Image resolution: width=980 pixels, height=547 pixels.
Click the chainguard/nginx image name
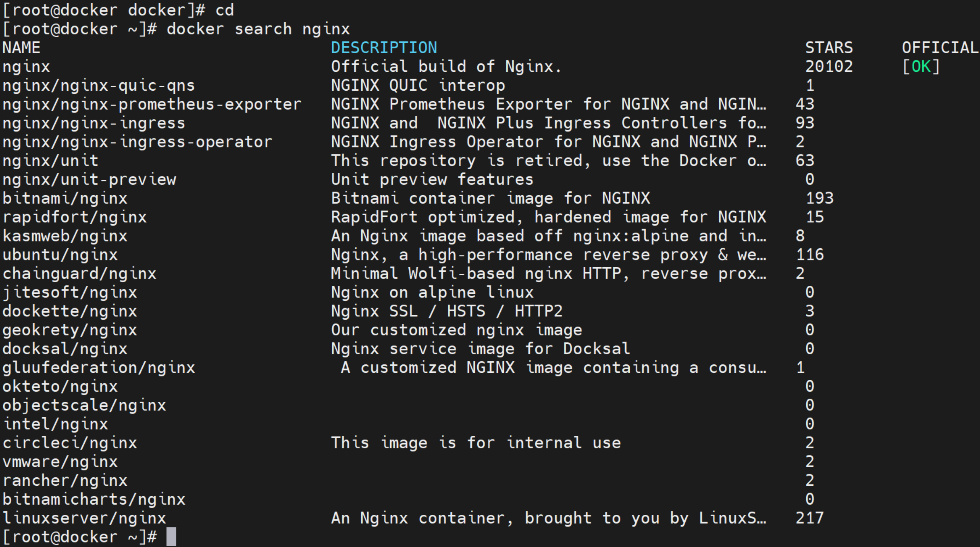coord(79,274)
